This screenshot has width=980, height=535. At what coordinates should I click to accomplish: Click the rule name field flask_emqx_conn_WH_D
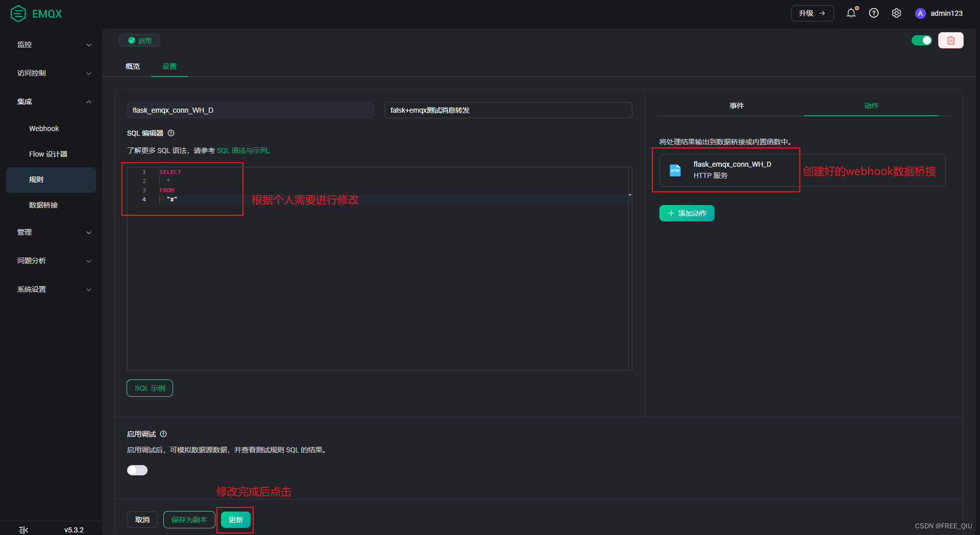(x=251, y=110)
